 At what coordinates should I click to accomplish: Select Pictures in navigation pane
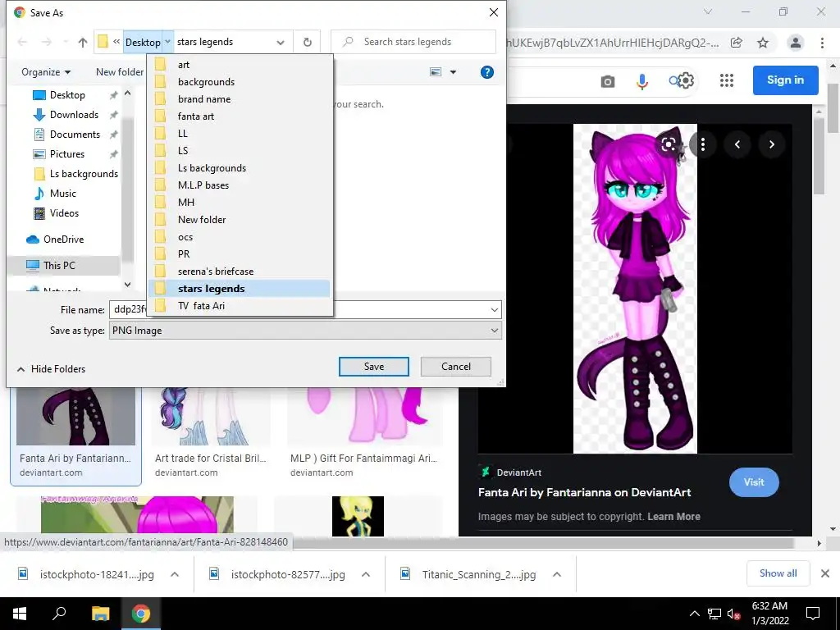pyautogui.click(x=67, y=154)
